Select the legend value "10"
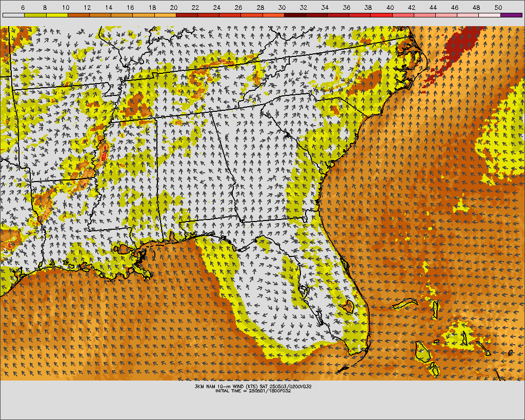Screen dimensions: 525x420 [66, 8]
